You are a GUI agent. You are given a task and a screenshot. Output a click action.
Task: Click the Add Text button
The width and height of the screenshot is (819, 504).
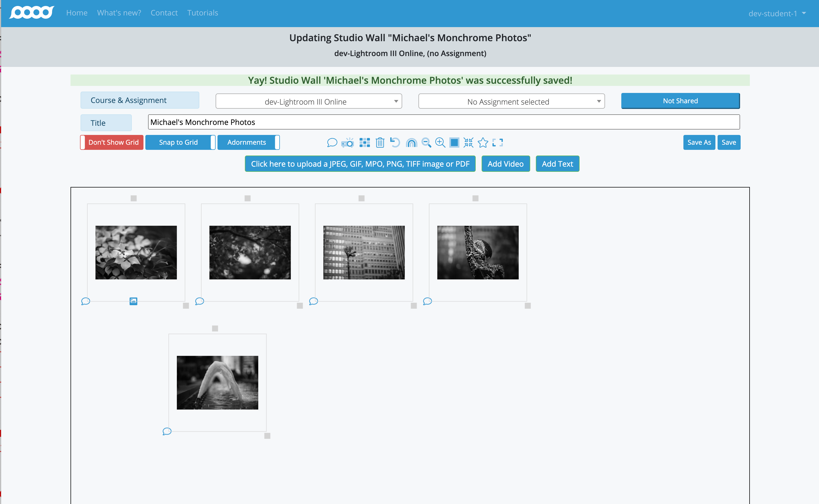(x=558, y=164)
